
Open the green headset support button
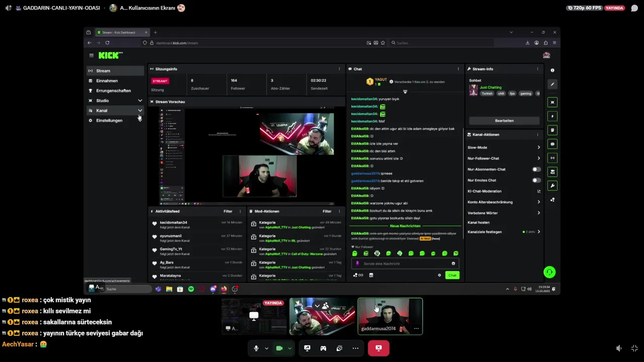point(549,272)
